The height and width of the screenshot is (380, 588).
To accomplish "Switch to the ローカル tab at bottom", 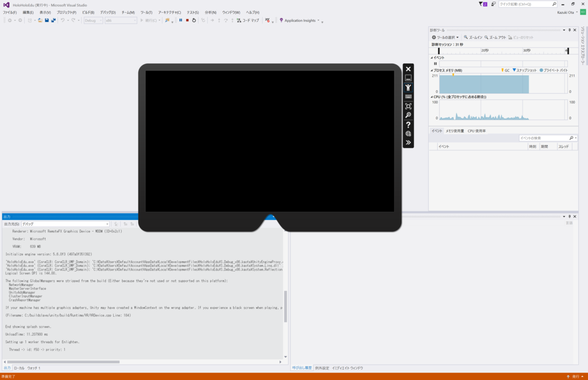I will click(x=19, y=368).
